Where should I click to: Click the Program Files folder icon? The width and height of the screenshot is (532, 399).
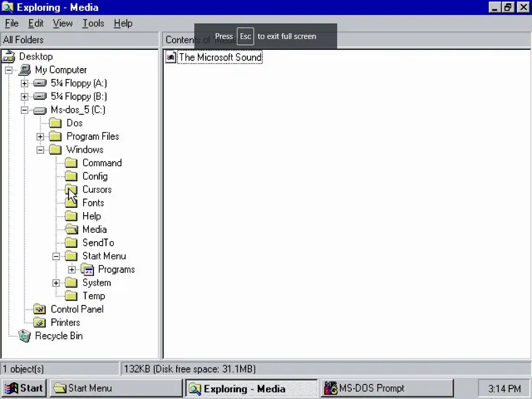pos(55,137)
